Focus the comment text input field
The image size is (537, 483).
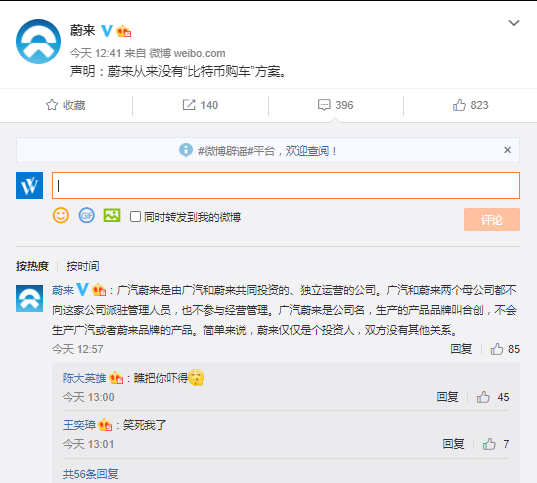286,185
